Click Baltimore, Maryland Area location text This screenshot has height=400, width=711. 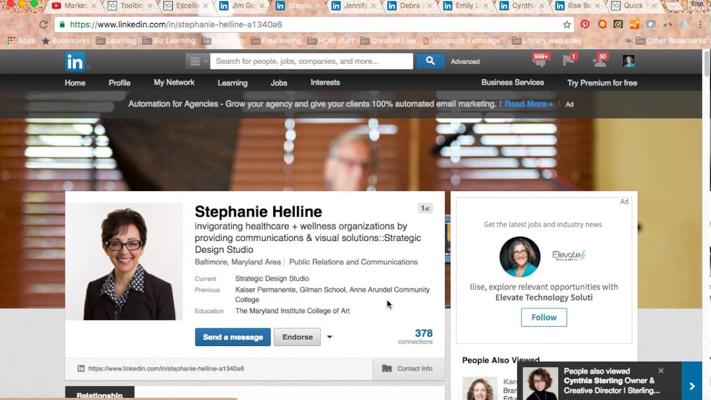238,262
